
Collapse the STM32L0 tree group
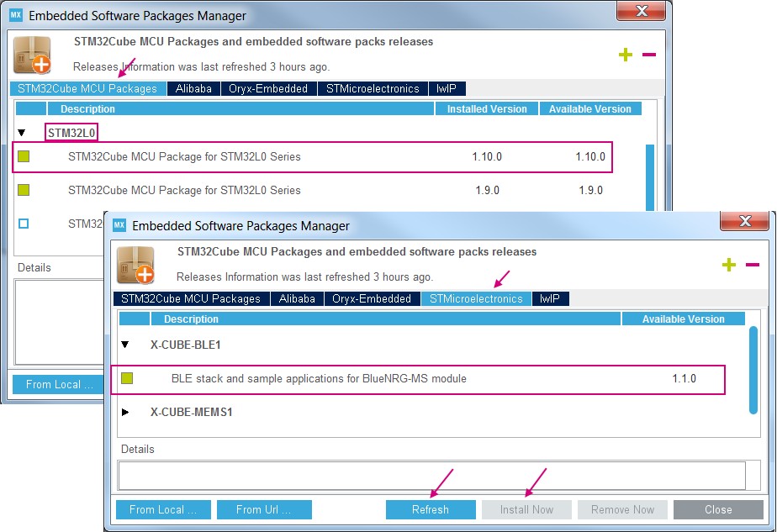tap(21, 133)
